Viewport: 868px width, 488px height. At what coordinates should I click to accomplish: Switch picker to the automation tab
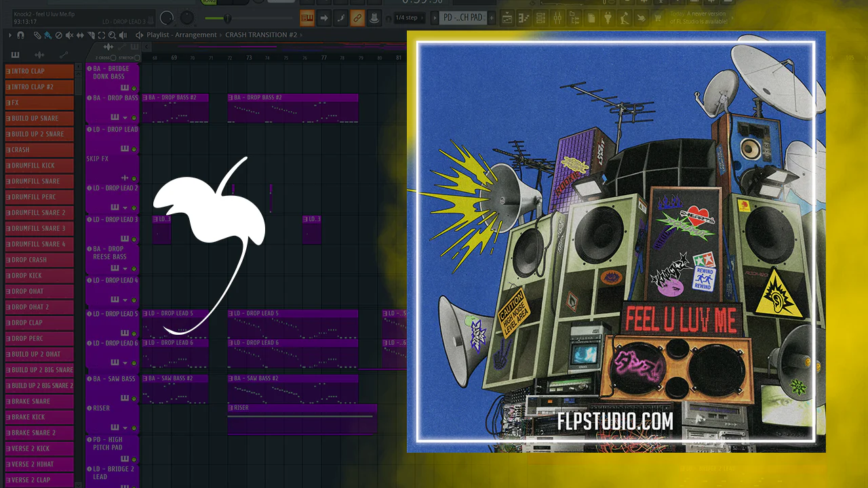[x=64, y=55]
